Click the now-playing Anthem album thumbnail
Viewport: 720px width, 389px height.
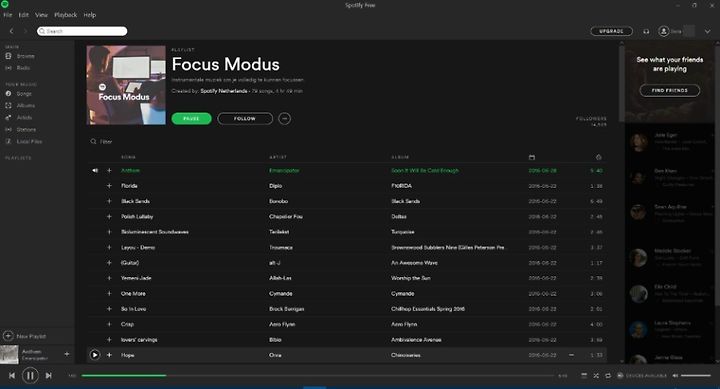click(9, 355)
